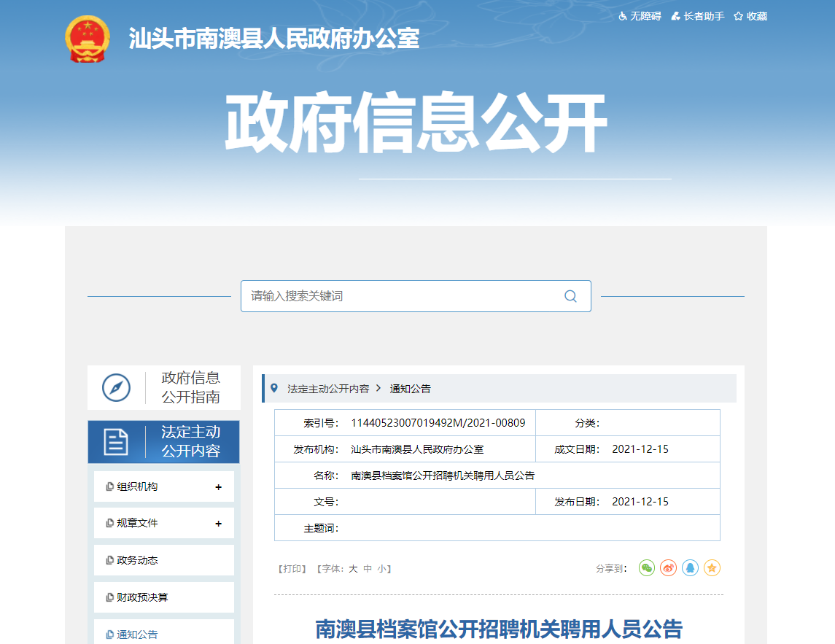Share to Weibo icon

tap(669, 567)
